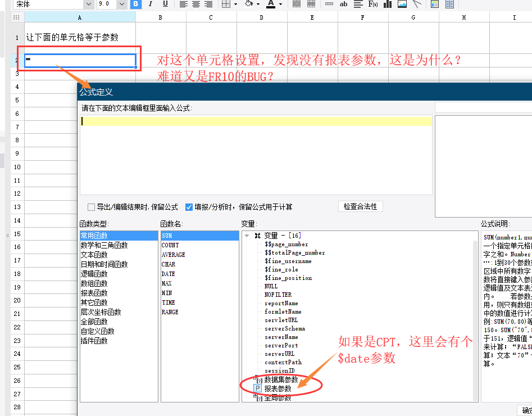Click the font color letter A icon
532x416 pixels.
[271, 4]
